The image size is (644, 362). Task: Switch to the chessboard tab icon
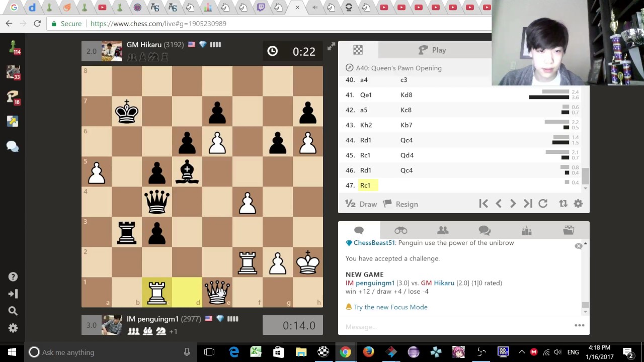pyautogui.click(x=358, y=50)
